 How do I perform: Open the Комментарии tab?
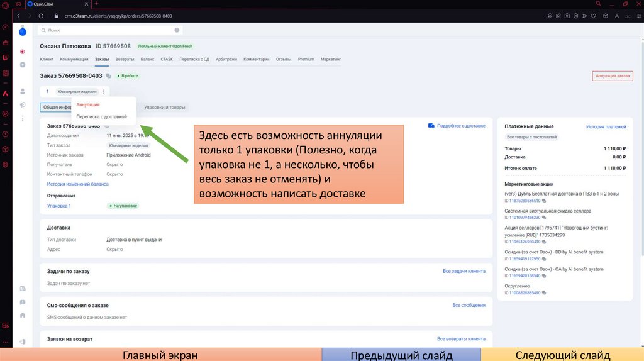pos(257,59)
